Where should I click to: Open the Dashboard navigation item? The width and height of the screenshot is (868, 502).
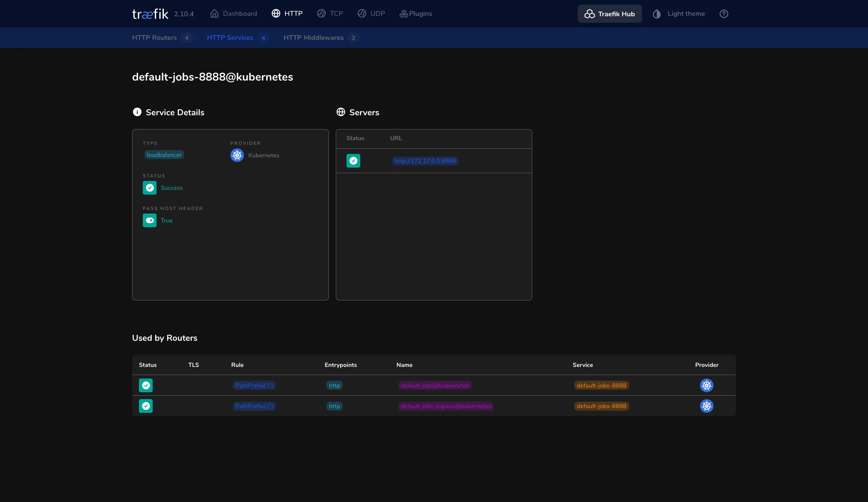coord(234,14)
